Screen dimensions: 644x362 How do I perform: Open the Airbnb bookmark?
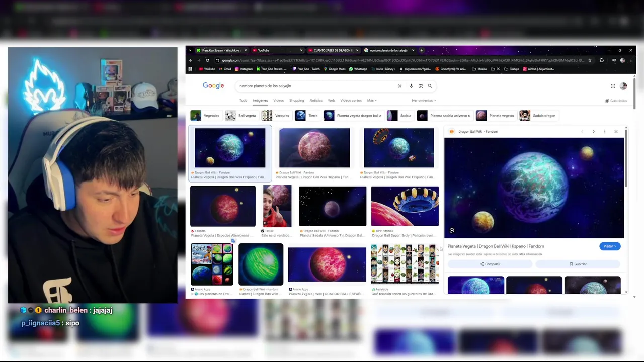538,69
